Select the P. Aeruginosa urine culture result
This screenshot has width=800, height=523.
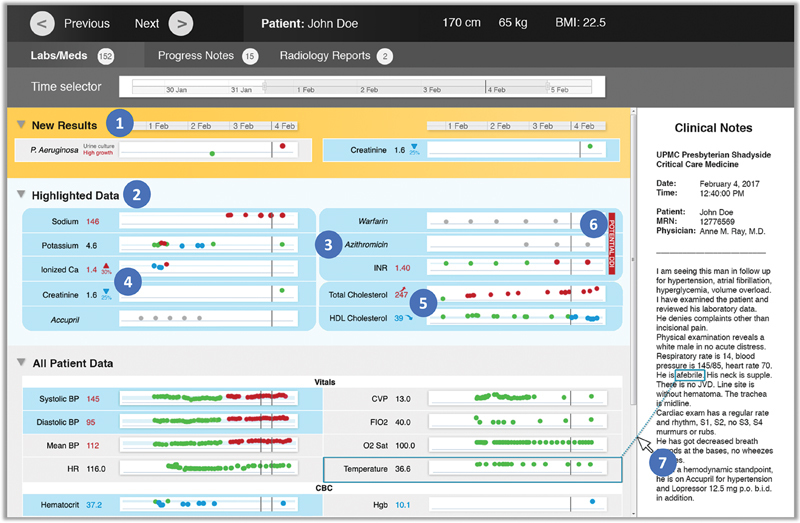163,150
